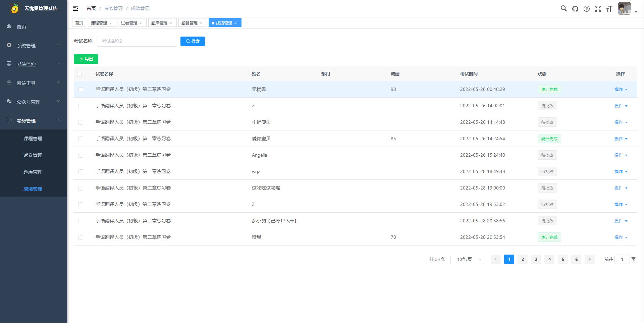
Task: Select the checkbox for 无忧果 row
Action: 81,90
